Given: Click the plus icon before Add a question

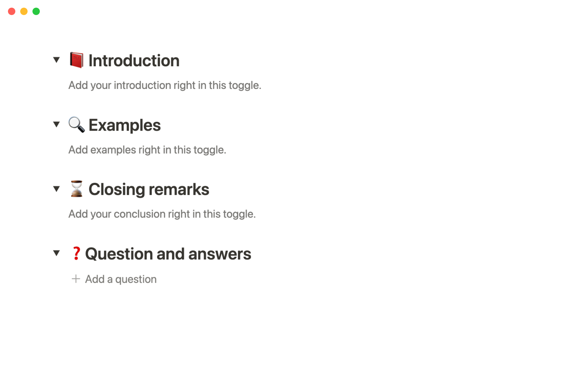Looking at the screenshot, I should coord(76,279).
